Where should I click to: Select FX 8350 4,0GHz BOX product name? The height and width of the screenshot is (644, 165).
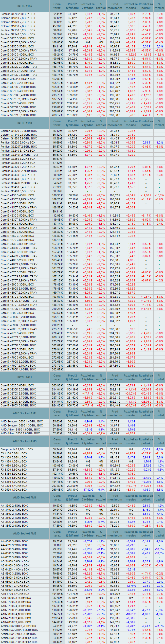click(x=14, y=482)
